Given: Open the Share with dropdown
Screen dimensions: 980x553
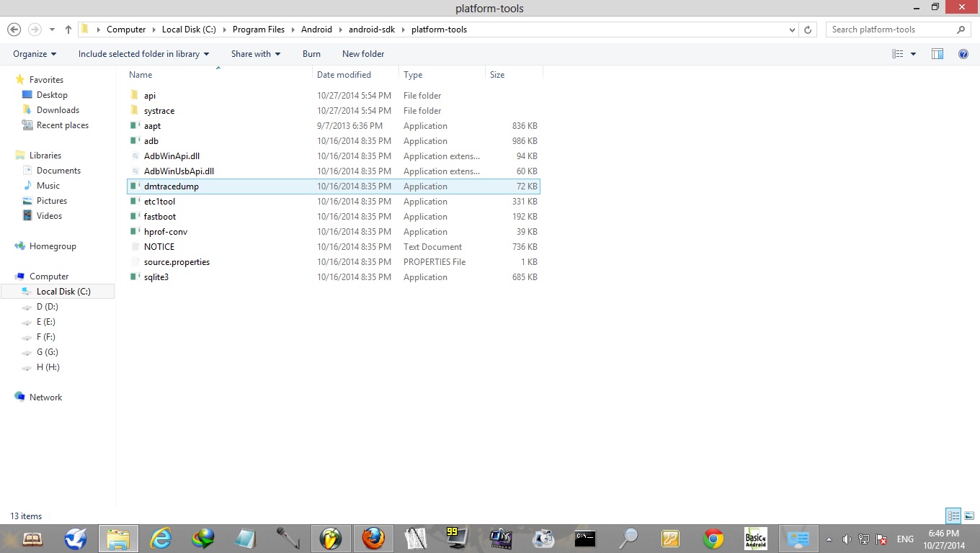Looking at the screenshot, I should pos(255,54).
